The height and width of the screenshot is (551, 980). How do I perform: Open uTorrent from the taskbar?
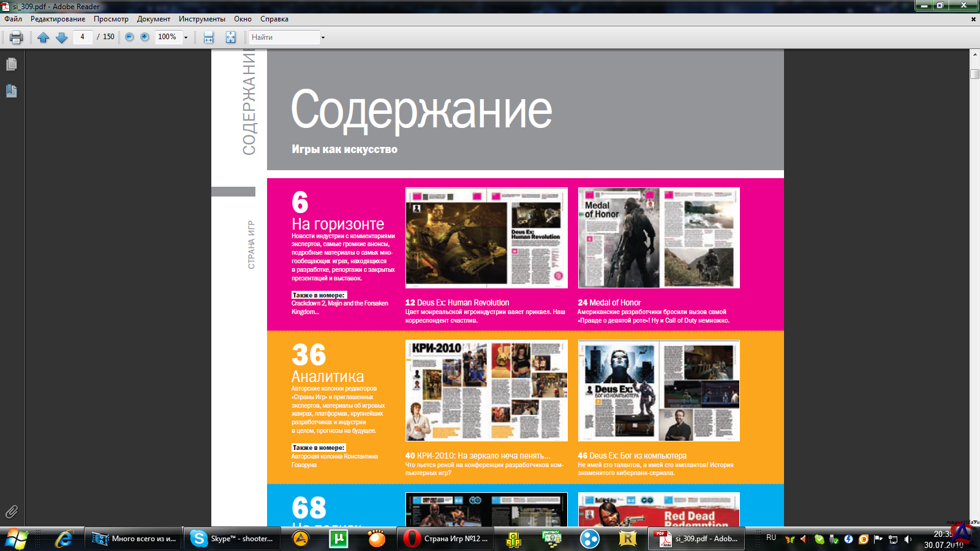338,539
